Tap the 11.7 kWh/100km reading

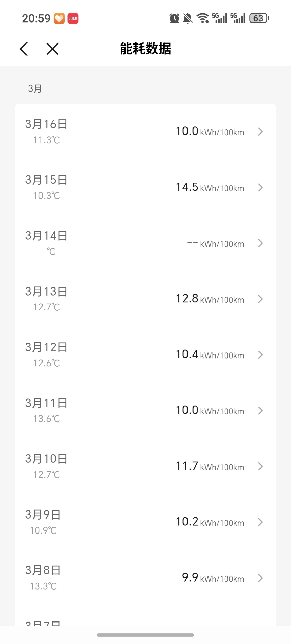coord(210,466)
